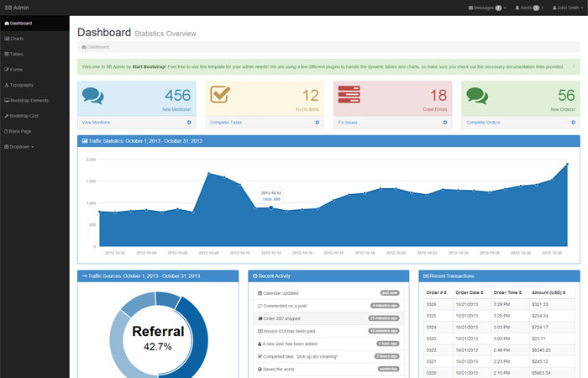Click order number 3326 cell

[438, 304]
